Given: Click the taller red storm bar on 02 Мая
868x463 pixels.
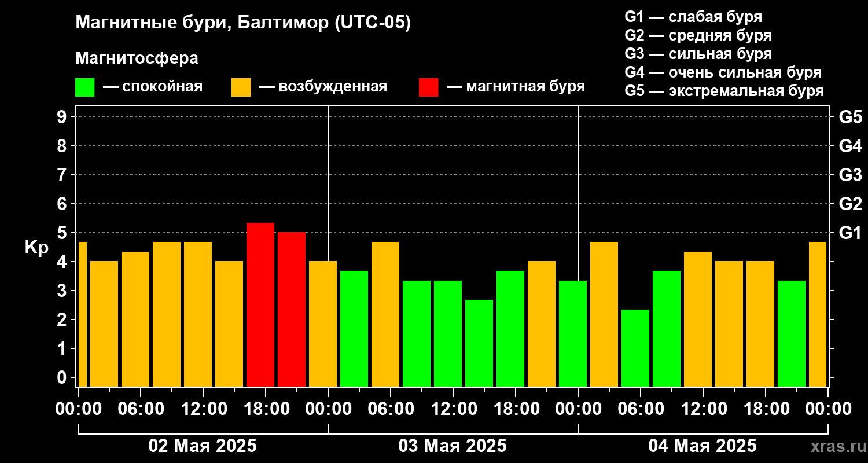Looking at the screenshot, I should click(260, 304).
